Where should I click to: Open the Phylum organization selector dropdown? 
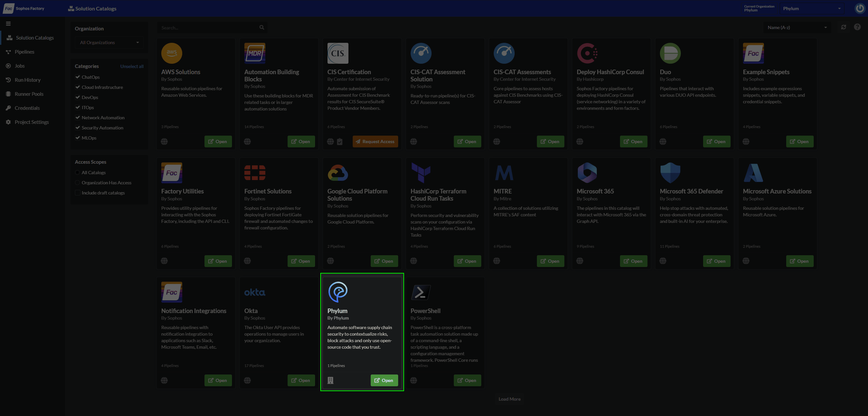click(x=812, y=8)
